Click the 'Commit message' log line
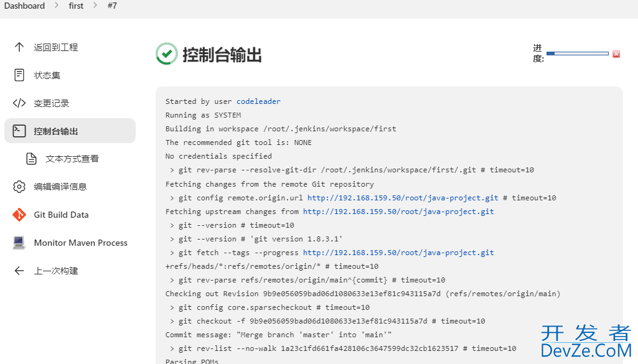This screenshot has width=638, height=364. (x=278, y=335)
